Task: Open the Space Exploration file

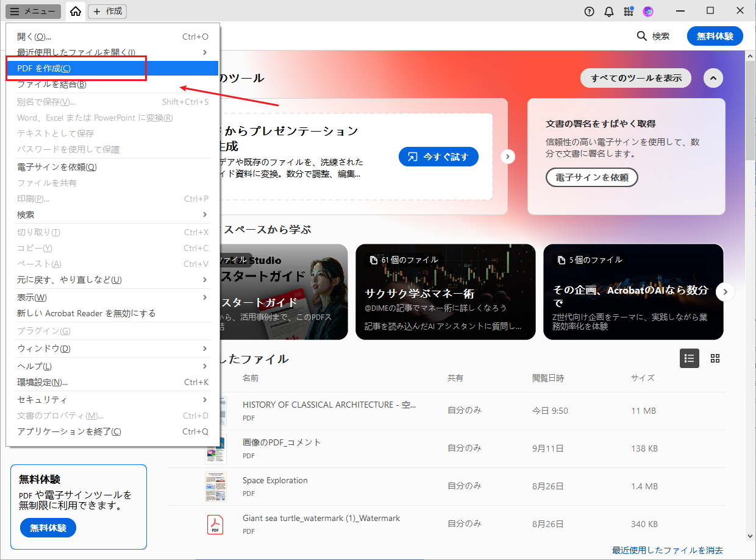Action: coord(275,480)
